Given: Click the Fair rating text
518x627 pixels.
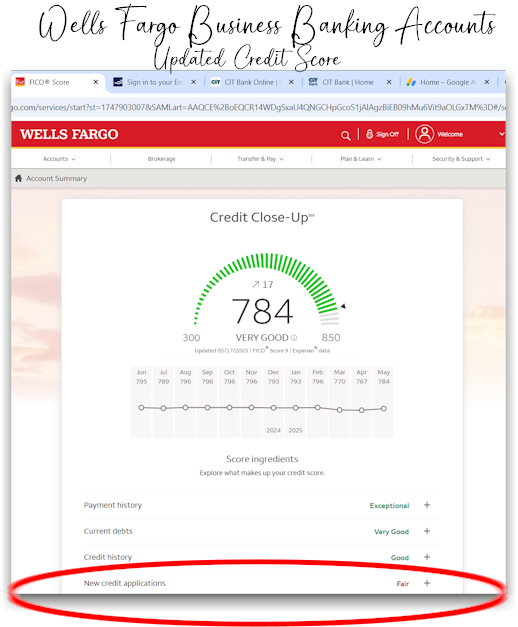Looking at the screenshot, I should [403, 584].
